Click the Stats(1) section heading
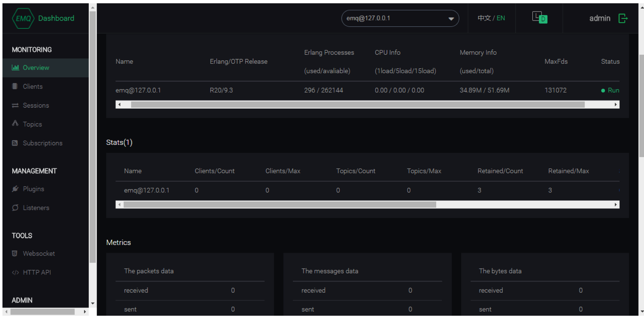The image size is (644, 319). click(119, 143)
